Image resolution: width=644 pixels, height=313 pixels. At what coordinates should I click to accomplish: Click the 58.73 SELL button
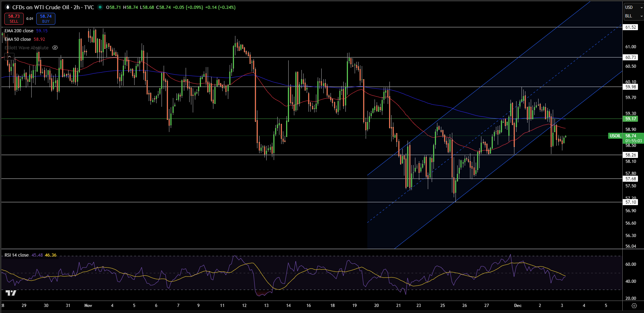point(14,18)
